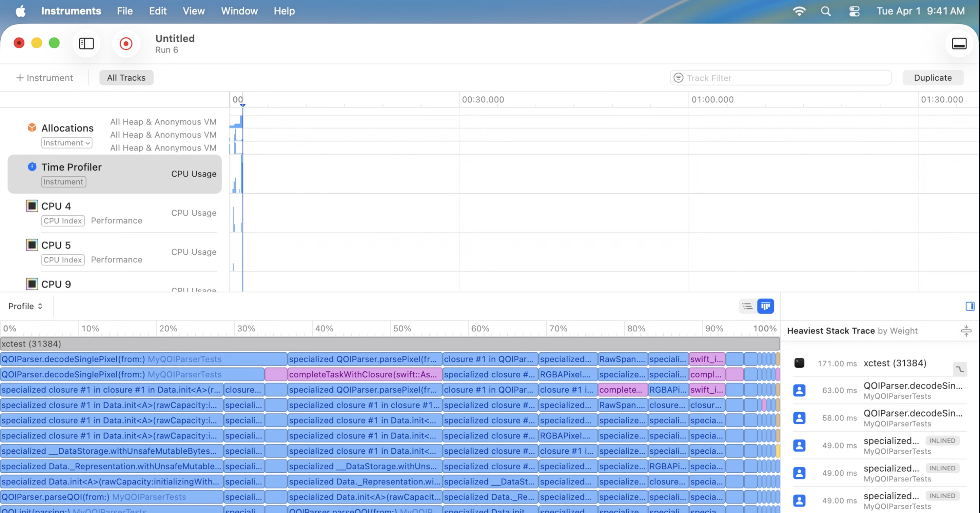Select the QOIParser.parseQOI(from:) flame bar

pos(112,497)
